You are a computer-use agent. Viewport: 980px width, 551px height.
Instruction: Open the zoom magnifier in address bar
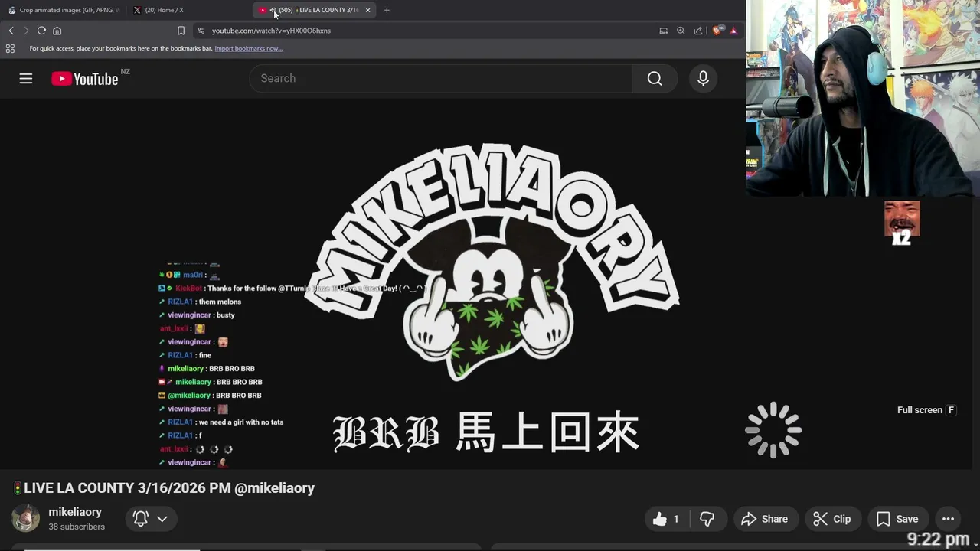[681, 31]
